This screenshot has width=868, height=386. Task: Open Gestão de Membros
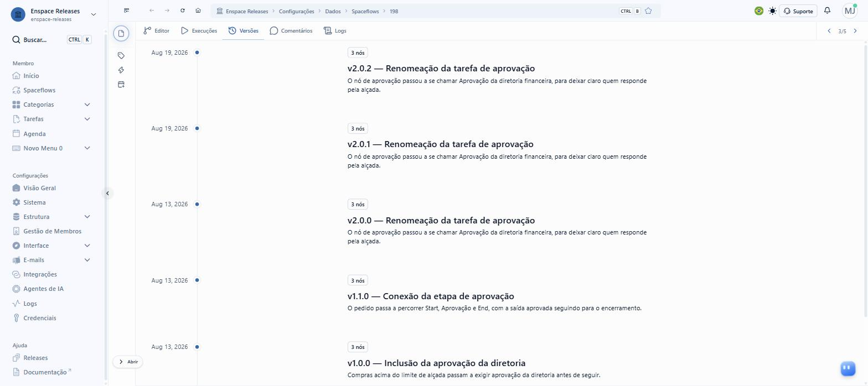pyautogui.click(x=52, y=231)
